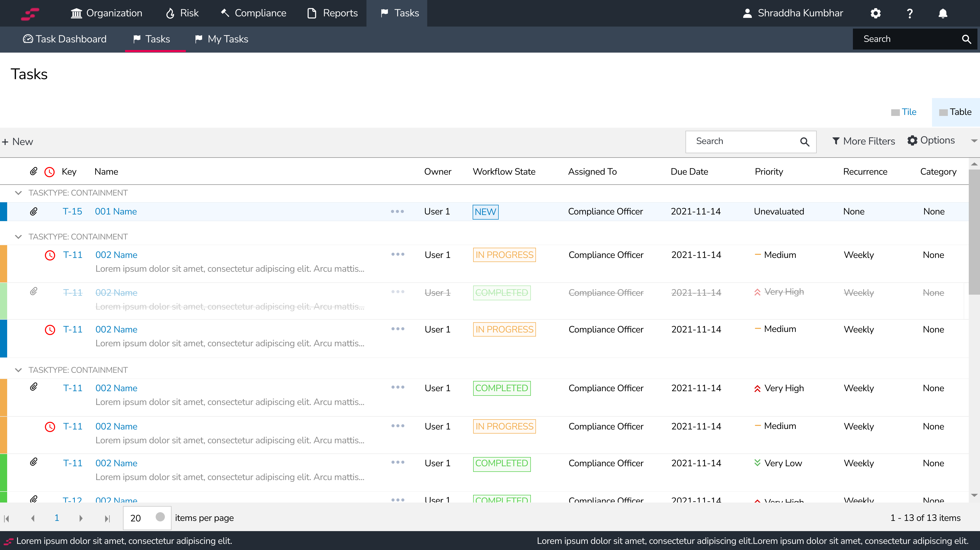Click the help question mark icon
Image resolution: width=980 pixels, height=550 pixels.
910,13
